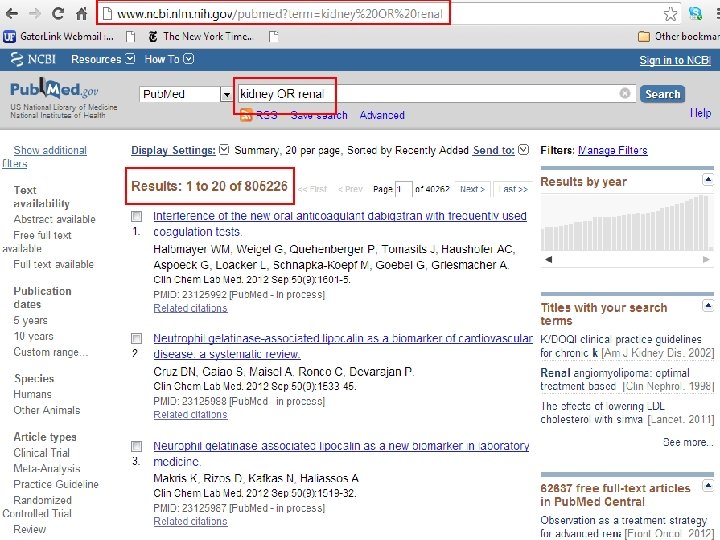This screenshot has height=540, width=720.
Task: Filter article type to Clinical Trial
Action: (x=41, y=453)
